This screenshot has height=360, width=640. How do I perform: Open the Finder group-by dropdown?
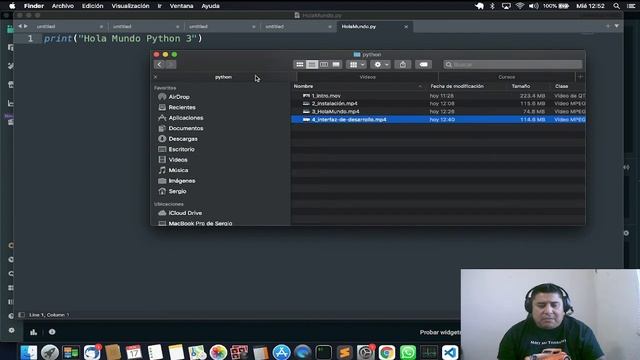[357, 64]
